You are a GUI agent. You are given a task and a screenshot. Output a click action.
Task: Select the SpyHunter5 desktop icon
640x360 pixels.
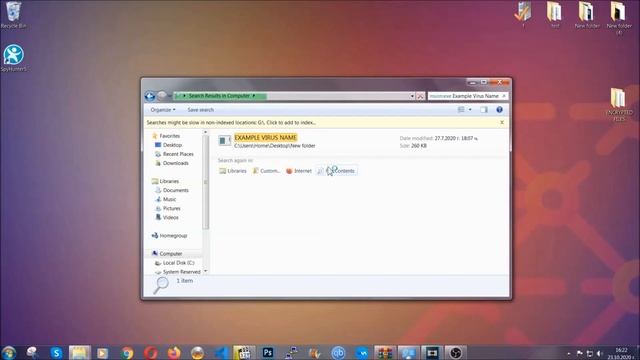[x=13, y=58]
